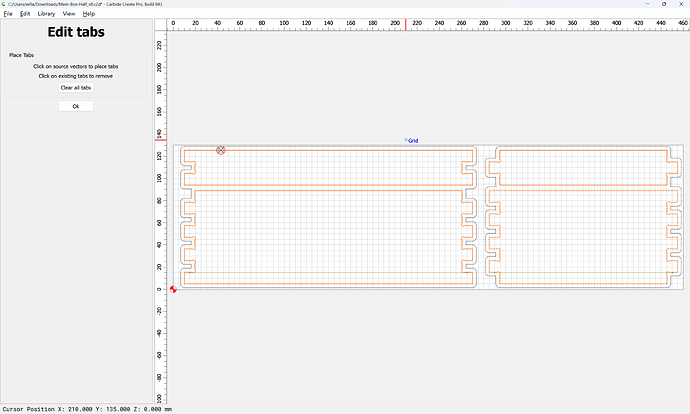Confirm tab edits with Ok button

coord(76,106)
